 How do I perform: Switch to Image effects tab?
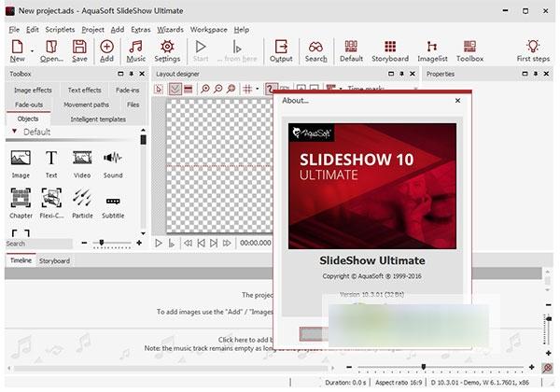[33, 91]
